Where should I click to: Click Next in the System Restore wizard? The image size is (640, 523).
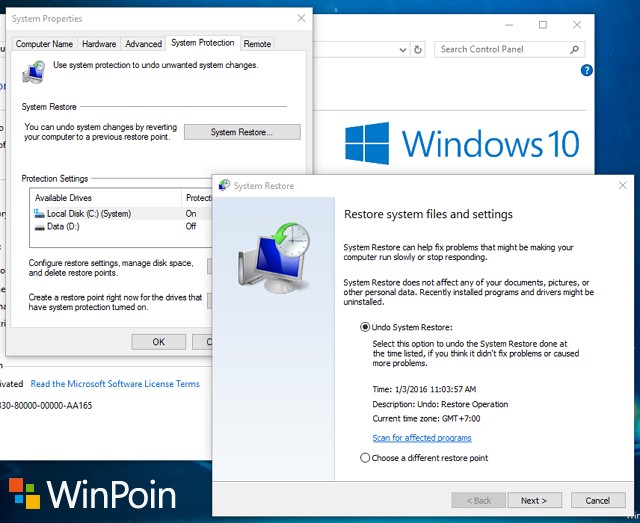534,501
